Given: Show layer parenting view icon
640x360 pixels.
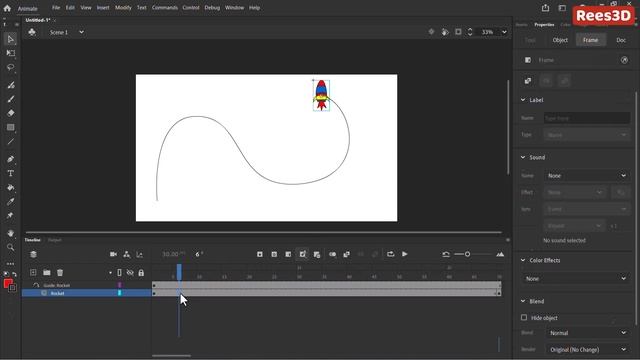Looking at the screenshot, I should [127, 254].
